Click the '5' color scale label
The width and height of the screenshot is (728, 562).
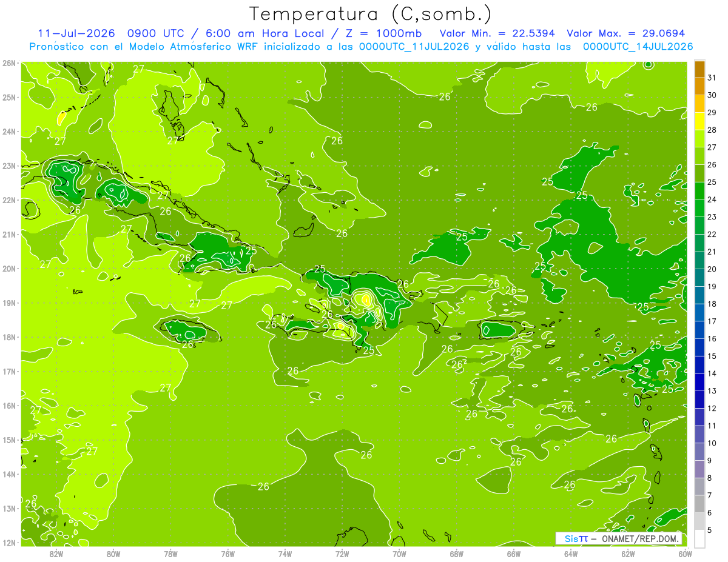tap(710, 530)
